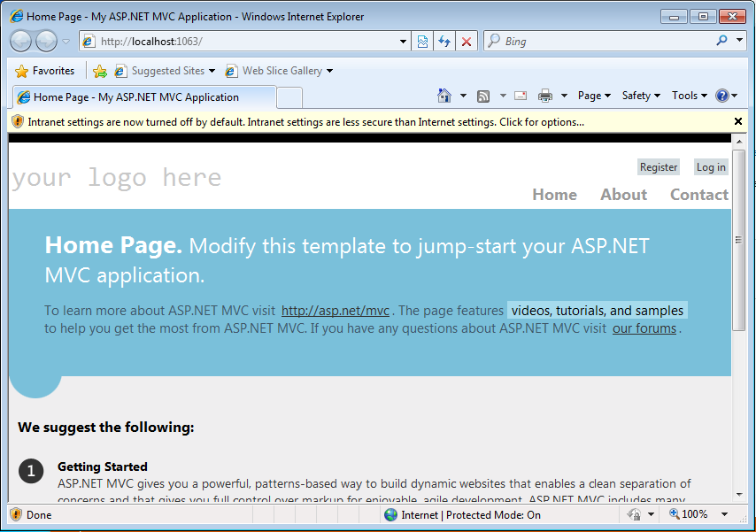Expand the zoom level dropdown arrow
756x532 pixels.
click(x=724, y=514)
